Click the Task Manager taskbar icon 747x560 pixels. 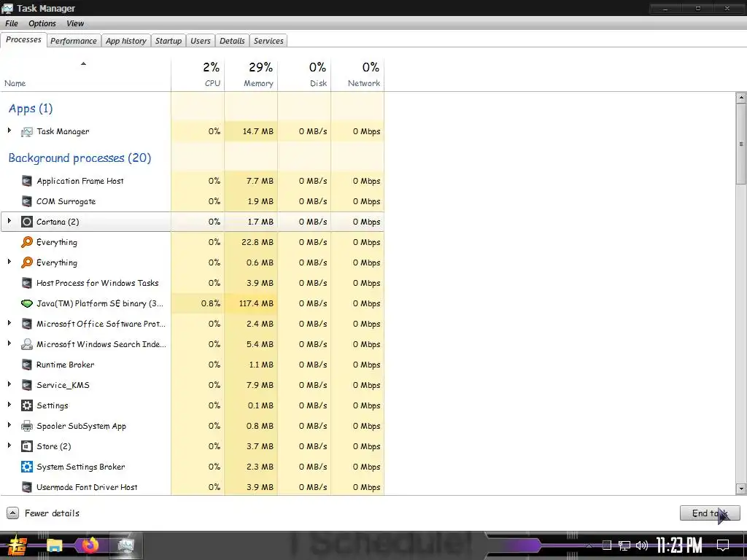[x=125, y=545]
